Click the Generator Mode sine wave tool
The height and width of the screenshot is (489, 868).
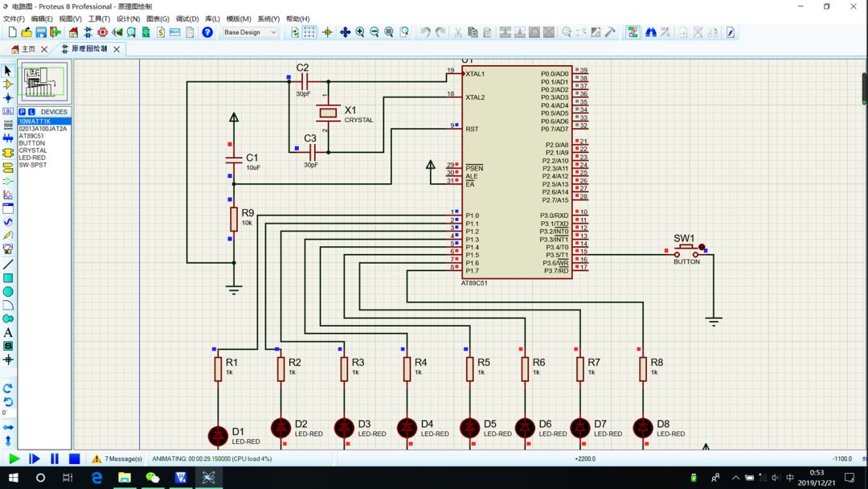8,222
